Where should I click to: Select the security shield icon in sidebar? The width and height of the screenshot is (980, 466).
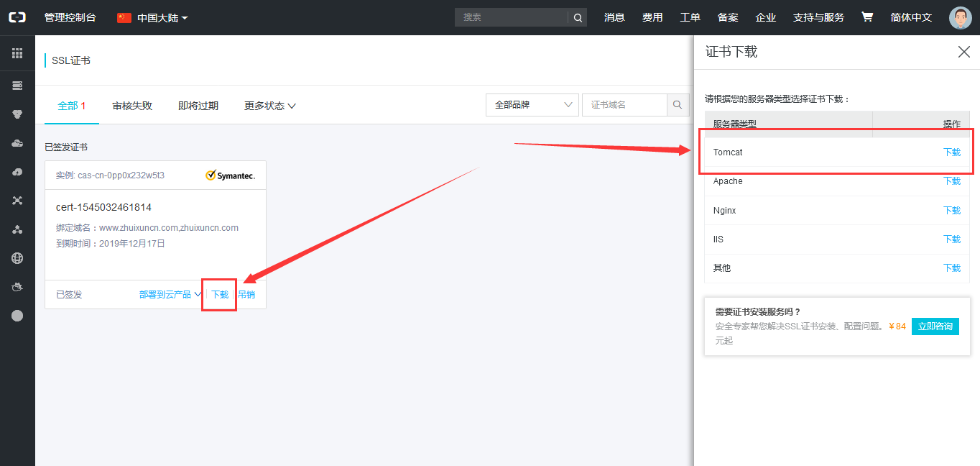(x=17, y=114)
